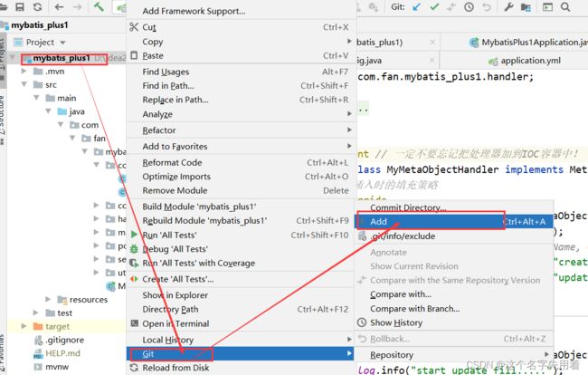Select Compare with Branch item
The width and height of the screenshot is (588, 375).
coord(454,308)
